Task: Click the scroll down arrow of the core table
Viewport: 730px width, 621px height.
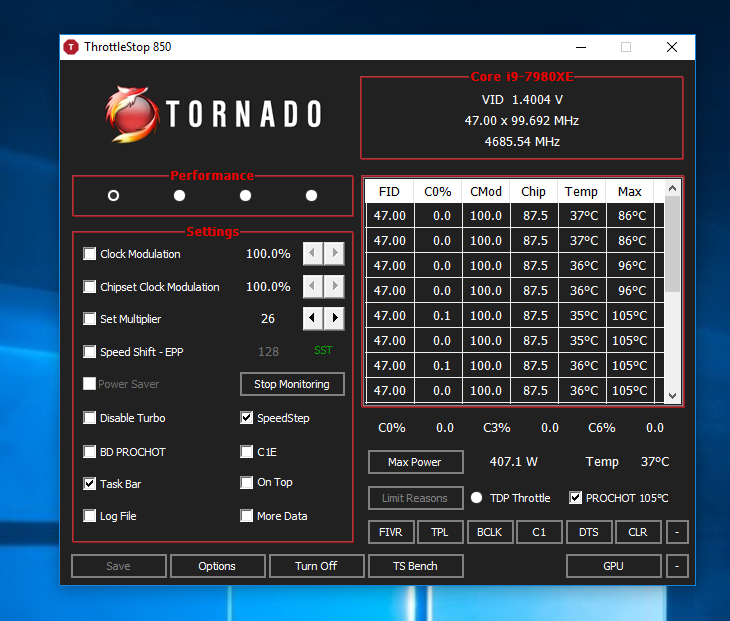Action: [672, 396]
